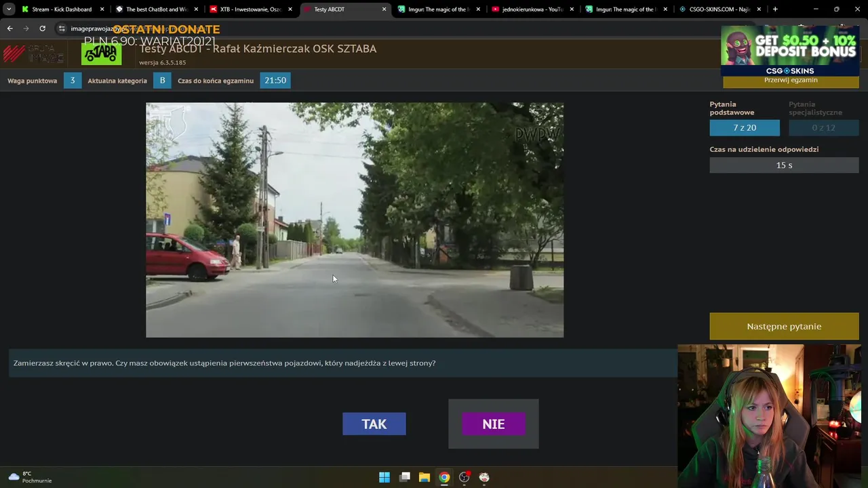Image resolution: width=868 pixels, height=488 pixels.
Task: Click the version text wersja 6.3.5.185
Action: click(162, 62)
